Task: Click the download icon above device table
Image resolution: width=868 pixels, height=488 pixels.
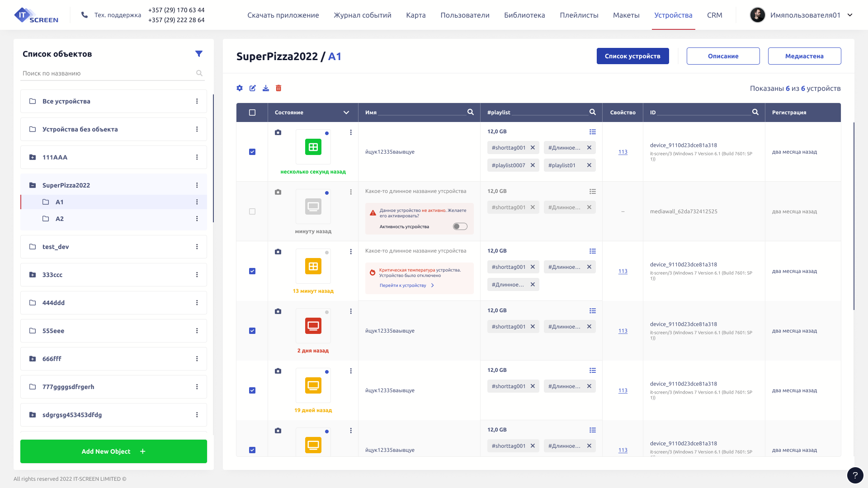Action: pos(266,88)
